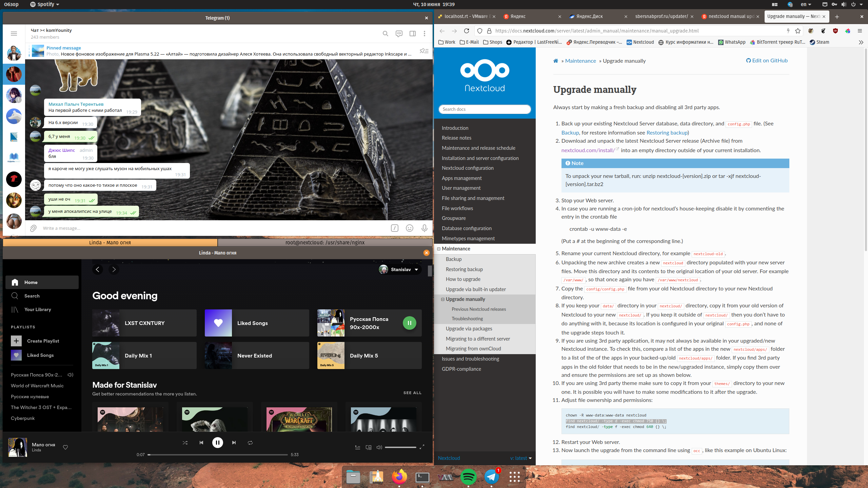Toggle shuffle in Spotify player
The width and height of the screenshot is (868, 488).
coord(185,443)
